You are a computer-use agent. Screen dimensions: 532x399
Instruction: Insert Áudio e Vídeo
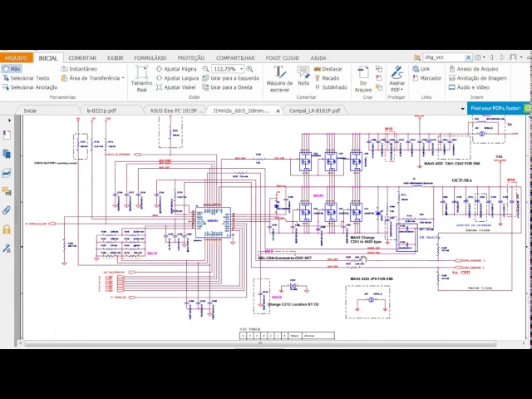[x=469, y=87]
